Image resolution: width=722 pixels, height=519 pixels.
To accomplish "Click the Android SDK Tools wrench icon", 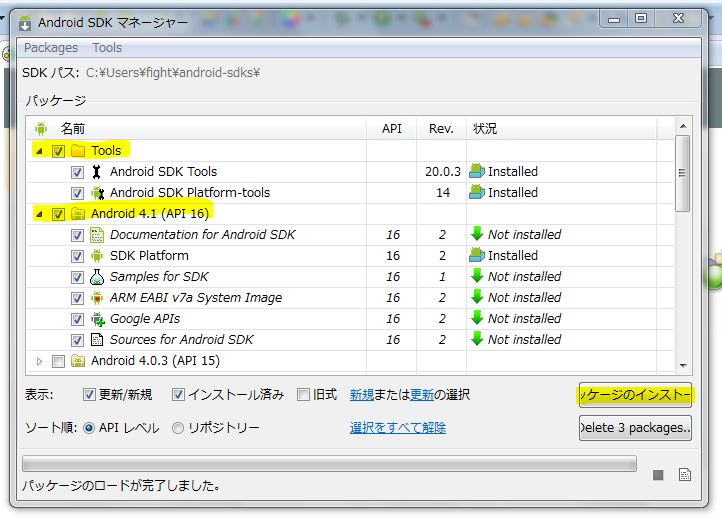I will 96,172.
